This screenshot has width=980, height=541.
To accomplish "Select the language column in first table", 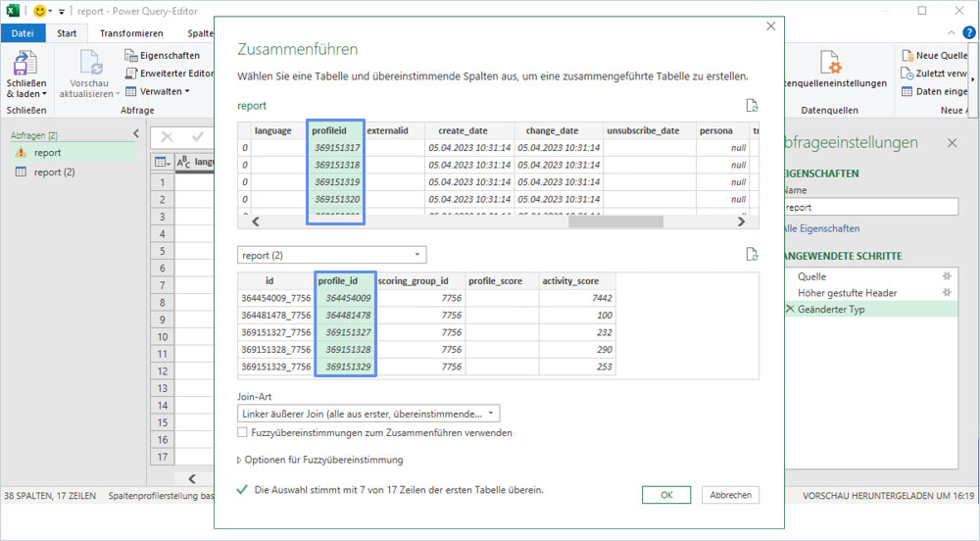I will [278, 130].
